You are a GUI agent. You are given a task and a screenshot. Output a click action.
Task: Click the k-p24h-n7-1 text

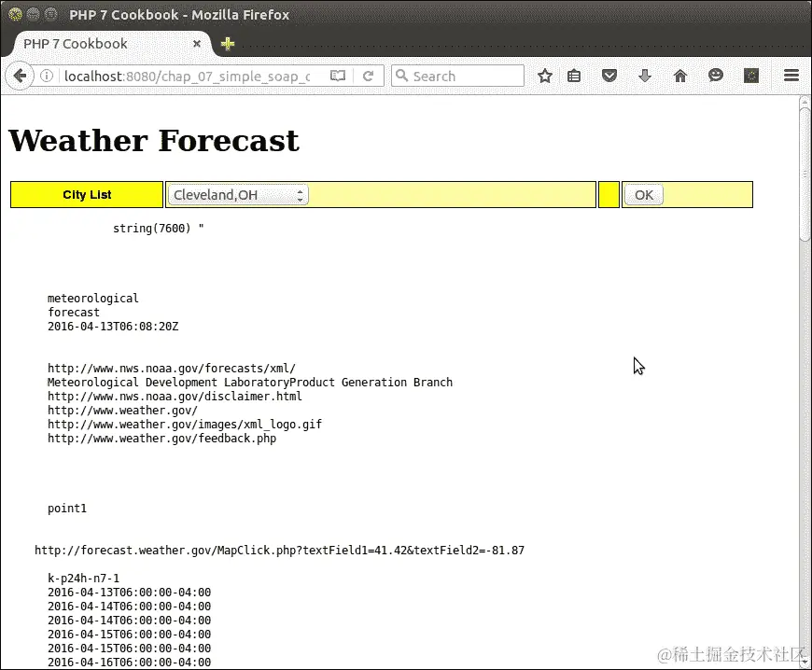coord(83,578)
